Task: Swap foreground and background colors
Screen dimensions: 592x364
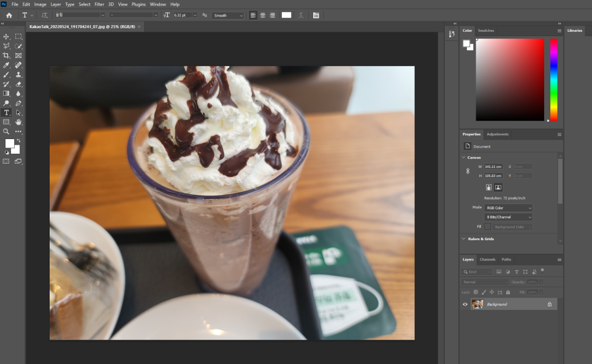Action: (x=18, y=140)
